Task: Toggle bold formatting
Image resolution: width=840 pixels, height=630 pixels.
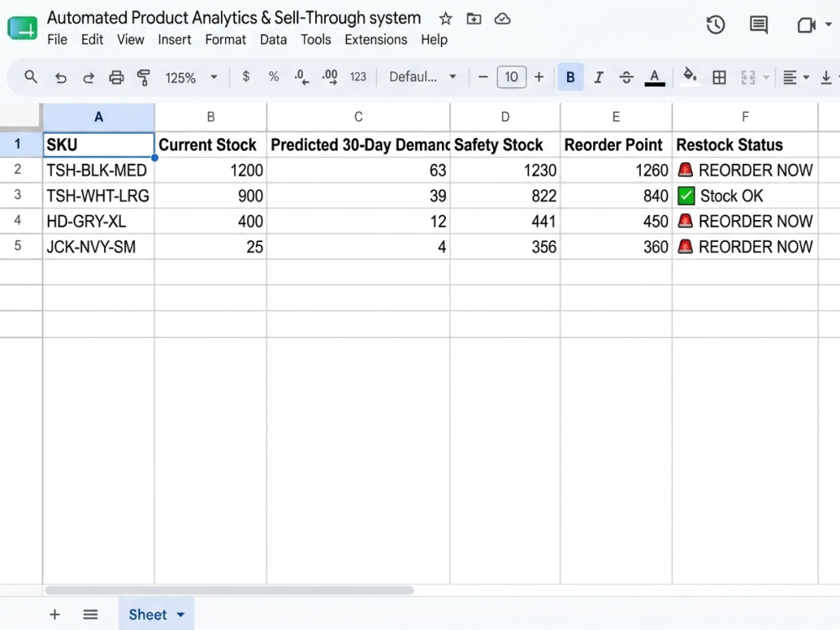Action: pyautogui.click(x=570, y=77)
